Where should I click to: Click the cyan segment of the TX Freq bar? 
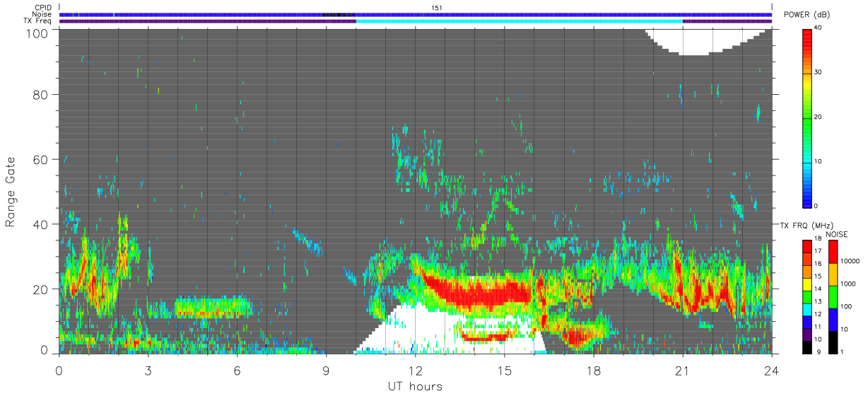click(520, 21)
